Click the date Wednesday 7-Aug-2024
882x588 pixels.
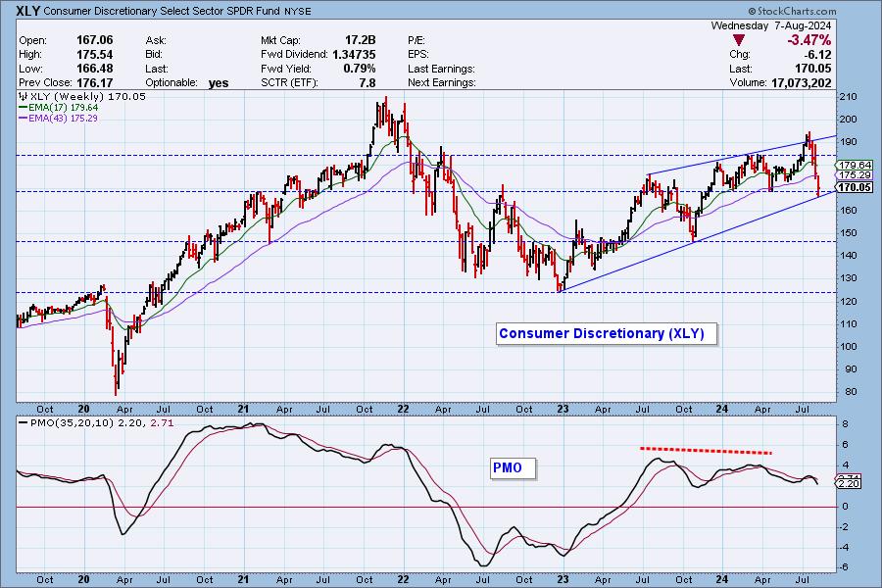coord(770,25)
